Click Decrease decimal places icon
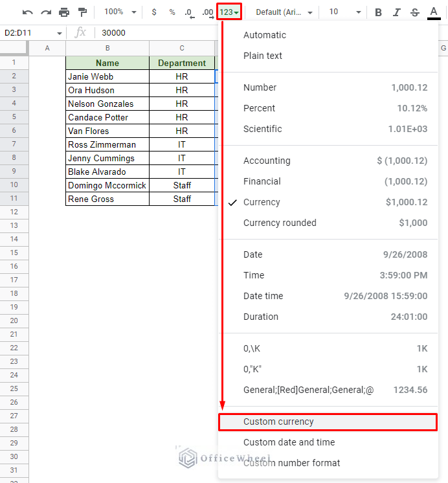Image resolution: width=448 pixels, height=483 pixels. [x=190, y=13]
